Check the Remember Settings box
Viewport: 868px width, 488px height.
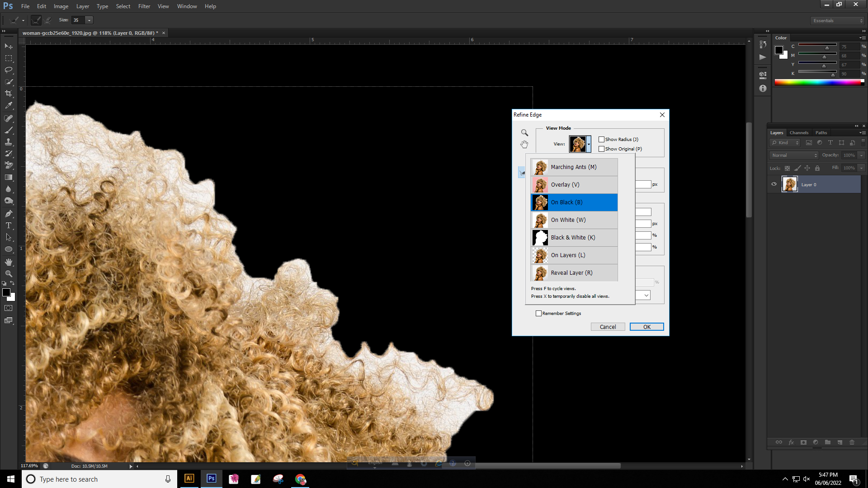click(538, 314)
